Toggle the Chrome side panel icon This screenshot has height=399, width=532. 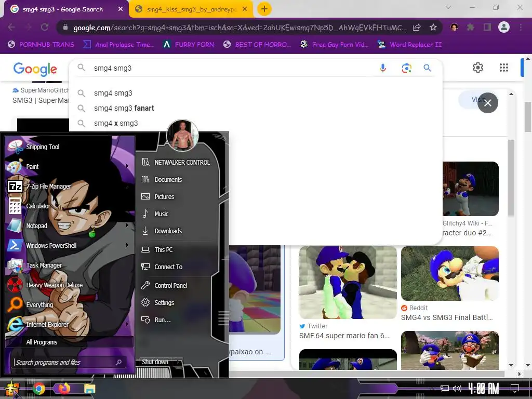pyautogui.click(x=487, y=27)
